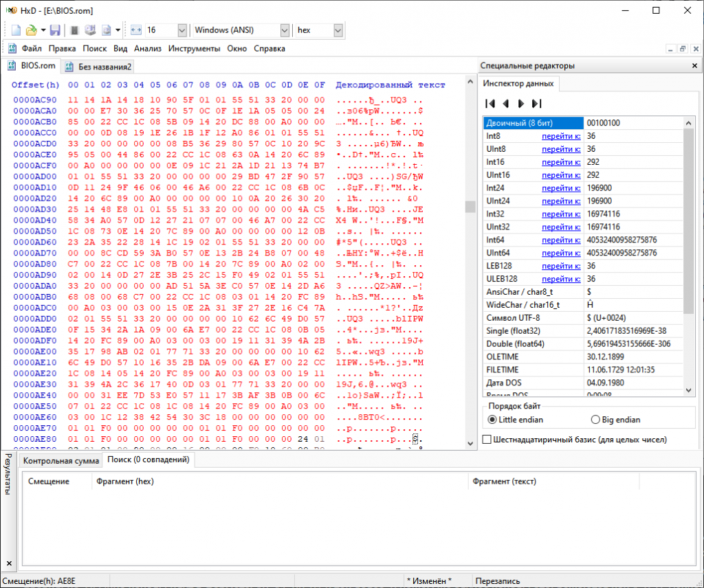Click the AnsiChar / char8_t row
The width and height of the screenshot is (704, 588).
tap(583, 292)
